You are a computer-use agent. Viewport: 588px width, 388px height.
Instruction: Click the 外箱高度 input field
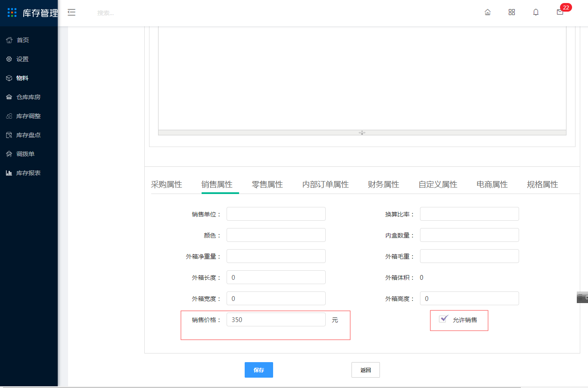[x=470, y=298]
